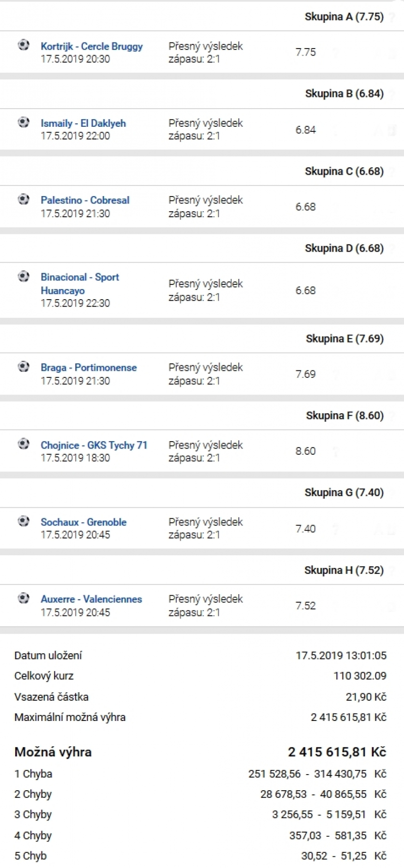Open the Kortrijk - Cercle Bruggy match link

pos(92,46)
